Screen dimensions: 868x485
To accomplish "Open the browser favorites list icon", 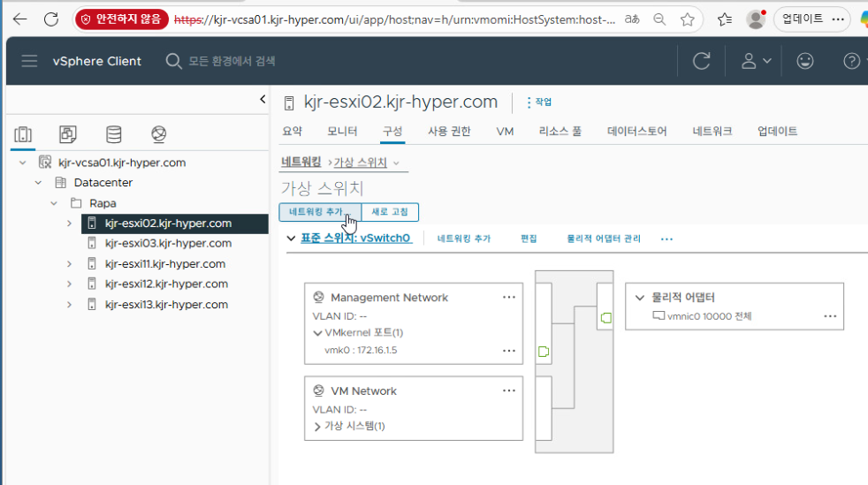I will (x=724, y=20).
